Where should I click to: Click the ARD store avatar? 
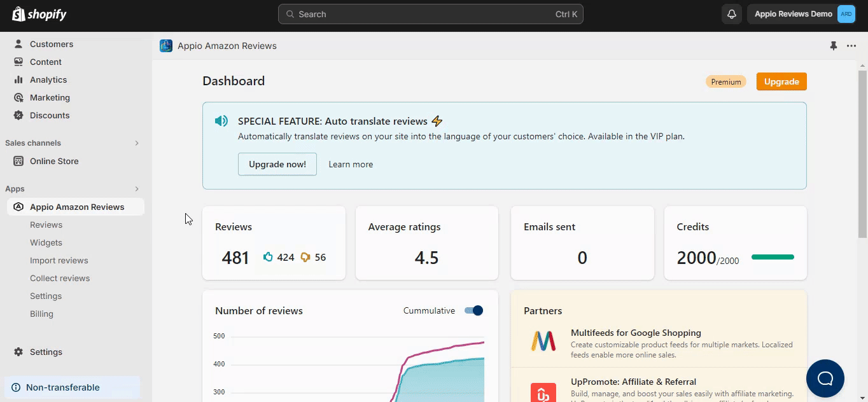pos(846,14)
